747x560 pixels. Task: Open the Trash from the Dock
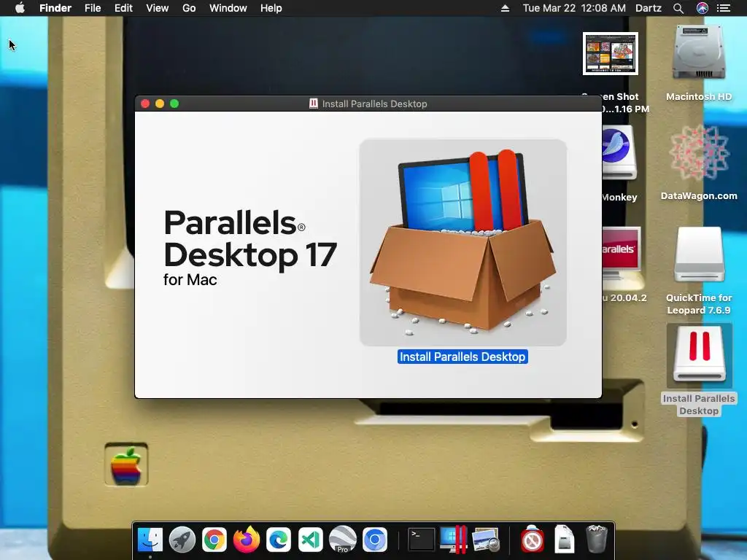pyautogui.click(x=596, y=540)
